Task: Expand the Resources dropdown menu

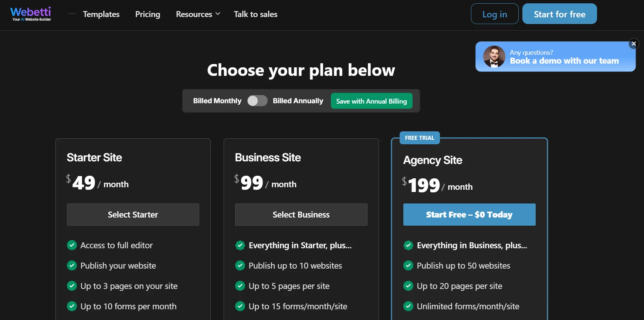Action: 198,14
